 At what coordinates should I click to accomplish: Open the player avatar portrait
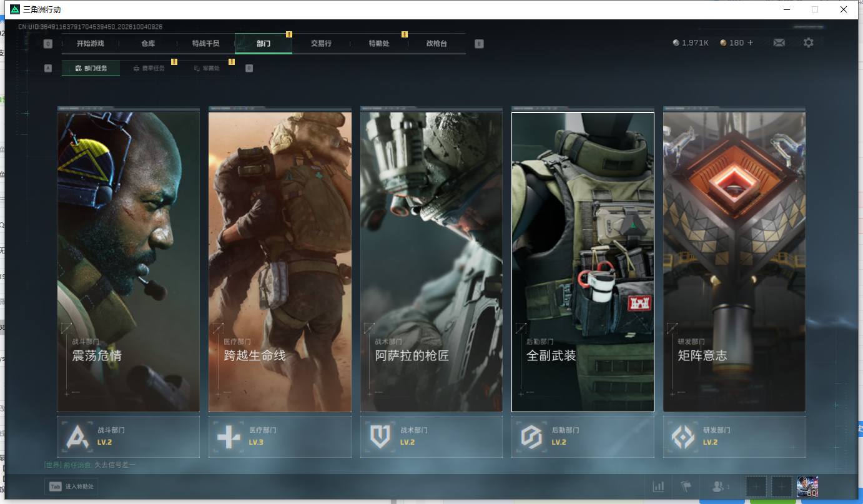(x=807, y=487)
